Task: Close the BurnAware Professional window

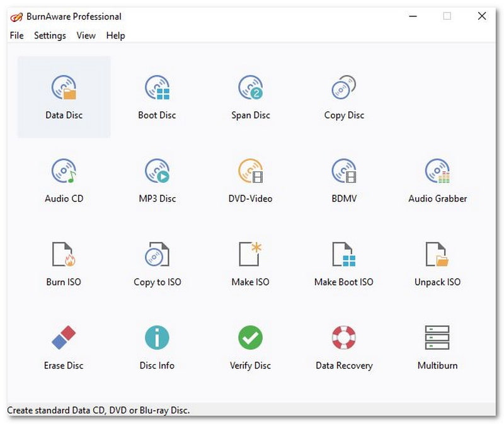Action: tap(482, 16)
